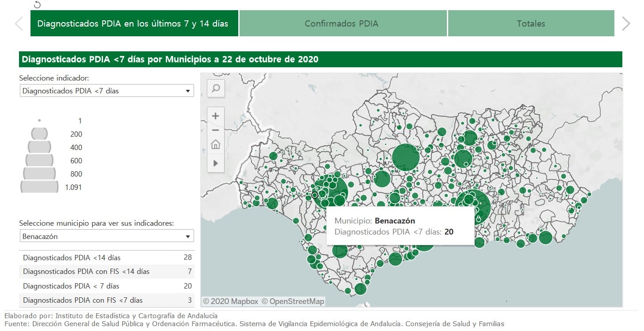The width and height of the screenshot is (644, 331).
Task: Go to next tab with right chevron
Action: tap(625, 23)
